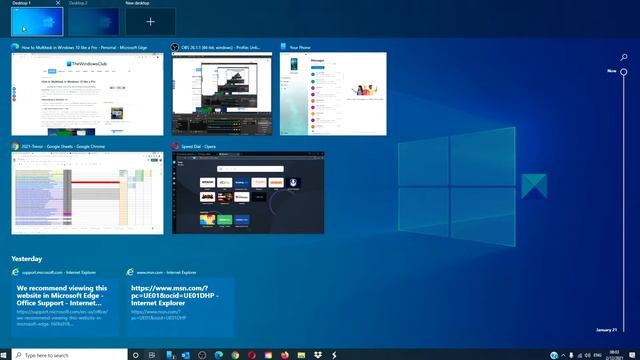
Task: Open the network tray icon
Action: pyautogui.click(x=580, y=355)
